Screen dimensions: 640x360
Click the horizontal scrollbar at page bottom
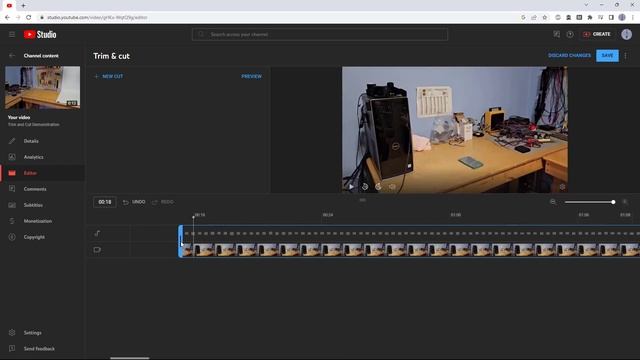point(130,358)
